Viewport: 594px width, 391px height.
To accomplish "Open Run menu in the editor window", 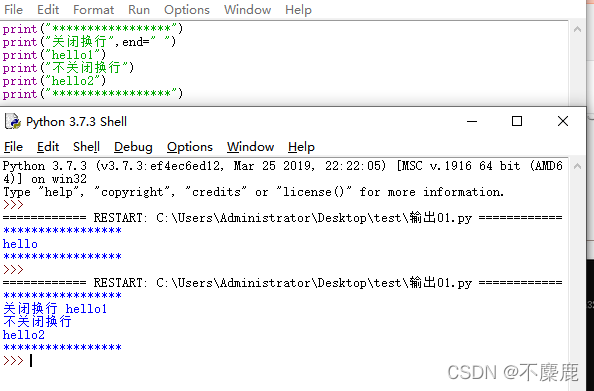I will [139, 9].
